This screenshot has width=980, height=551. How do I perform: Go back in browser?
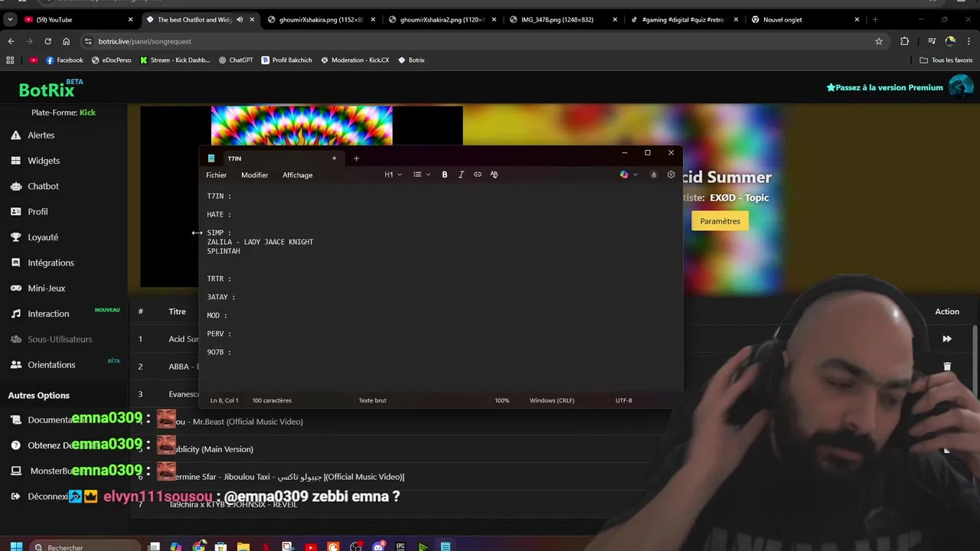tap(11, 41)
